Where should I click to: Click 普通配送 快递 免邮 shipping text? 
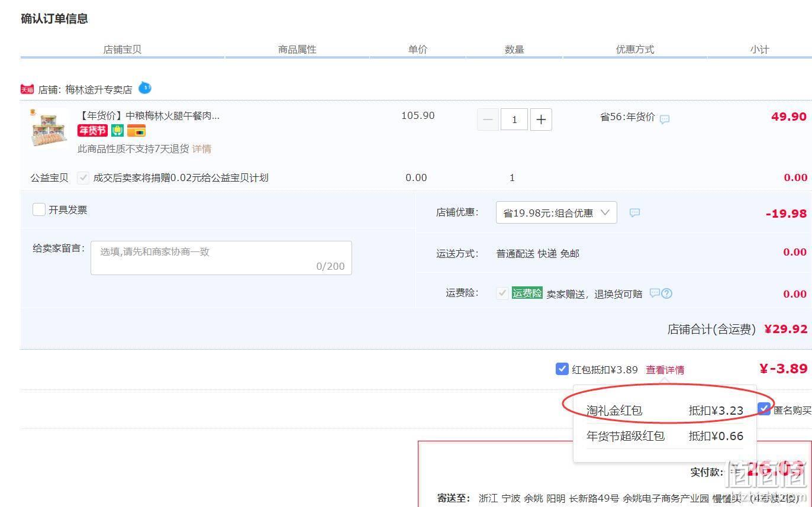[x=537, y=253]
